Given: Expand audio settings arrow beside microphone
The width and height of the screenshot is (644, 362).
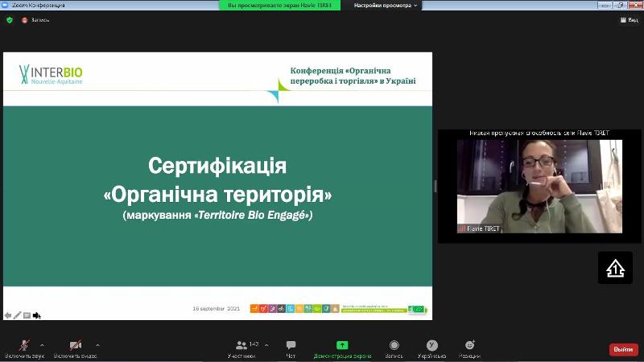Looking at the screenshot, I should pos(42,344).
